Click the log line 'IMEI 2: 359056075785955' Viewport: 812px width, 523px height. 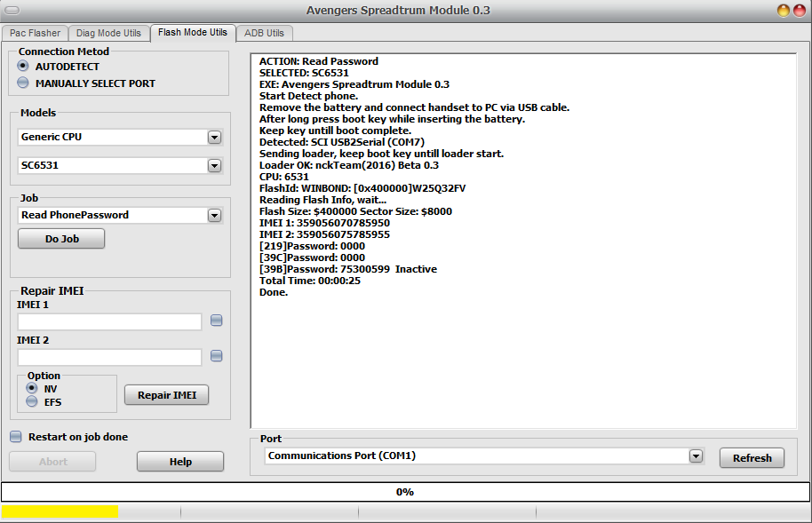[x=324, y=234]
